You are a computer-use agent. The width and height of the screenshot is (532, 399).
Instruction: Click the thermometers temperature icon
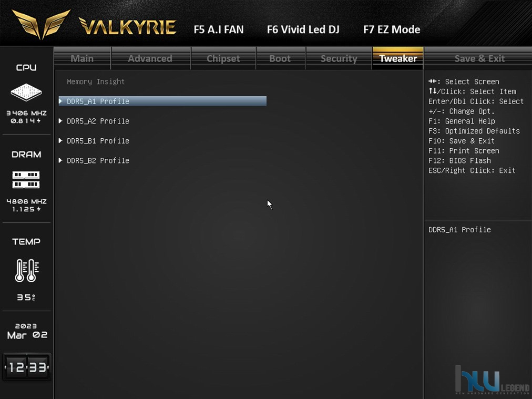coord(27,270)
